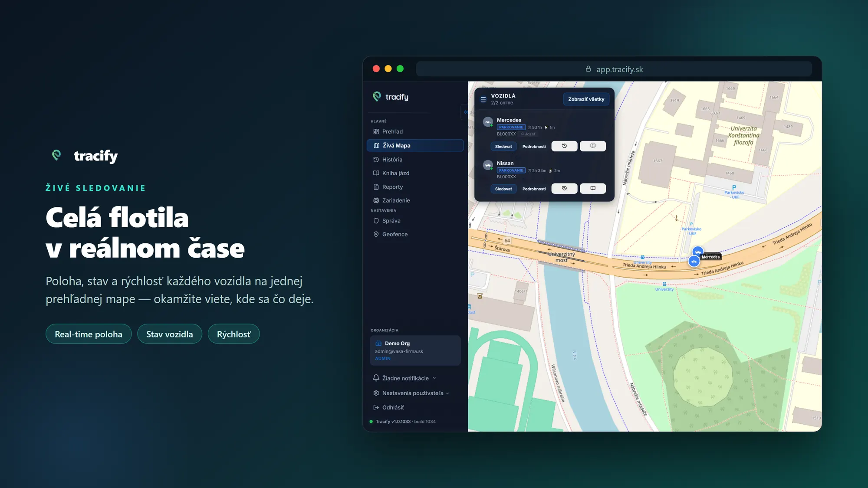Open Podrobnosti for Mercedes
The height and width of the screenshot is (488, 868).
(534, 146)
